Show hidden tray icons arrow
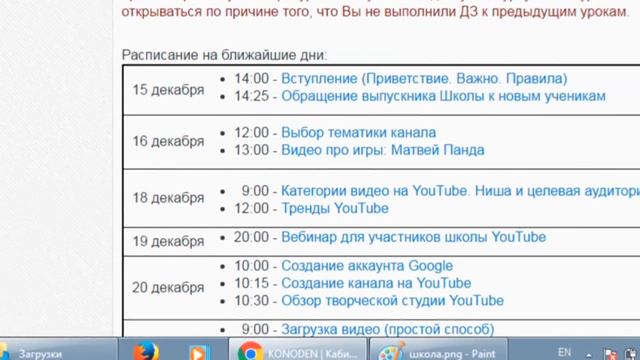 (589, 355)
